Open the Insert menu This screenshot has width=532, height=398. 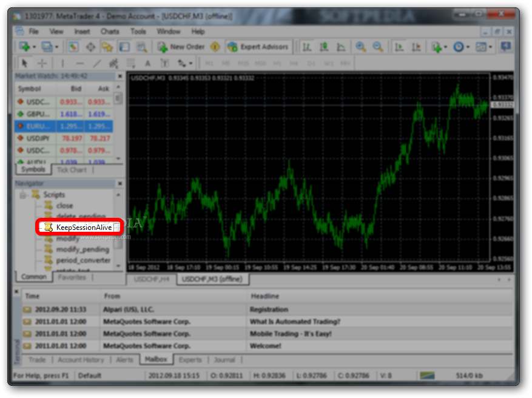coord(82,32)
